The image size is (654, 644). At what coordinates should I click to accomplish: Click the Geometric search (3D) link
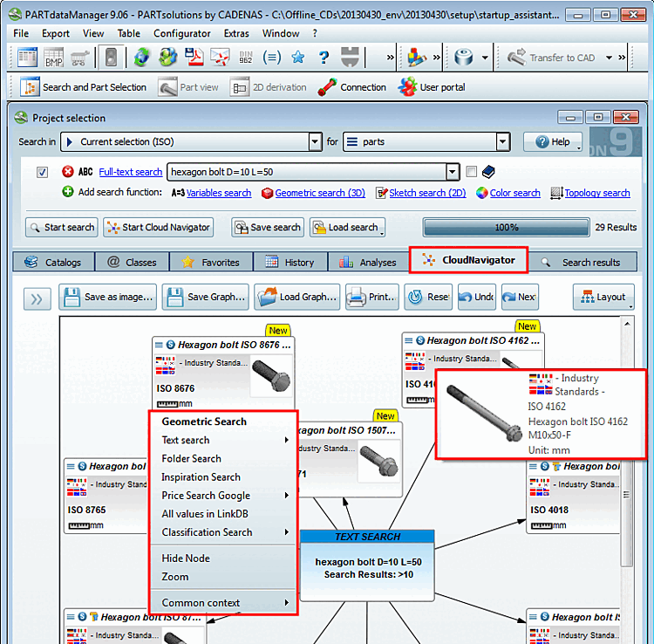(x=320, y=193)
